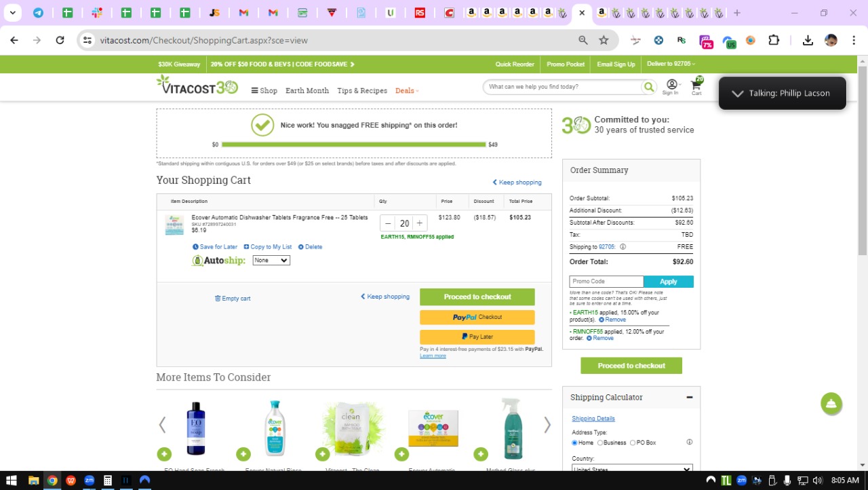Open the Chrome extensions puzzle icon
This screenshot has width=868, height=490.
pyautogui.click(x=774, y=40)
